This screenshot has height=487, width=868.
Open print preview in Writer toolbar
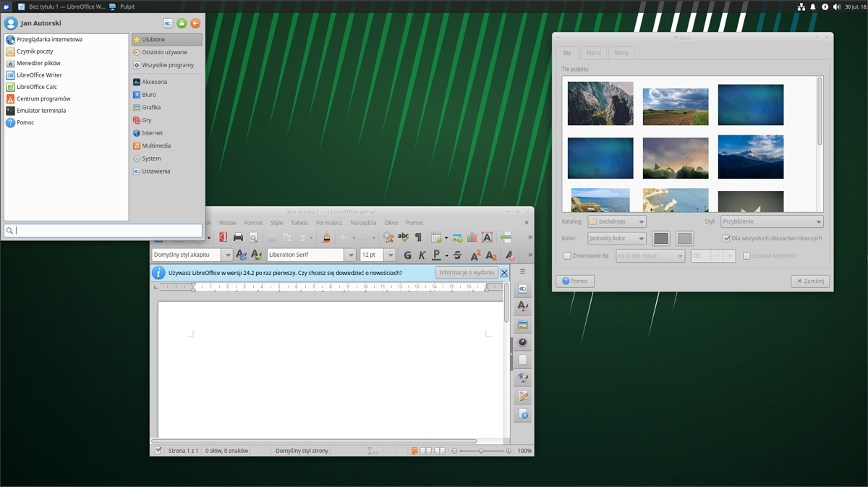[253, 237]
